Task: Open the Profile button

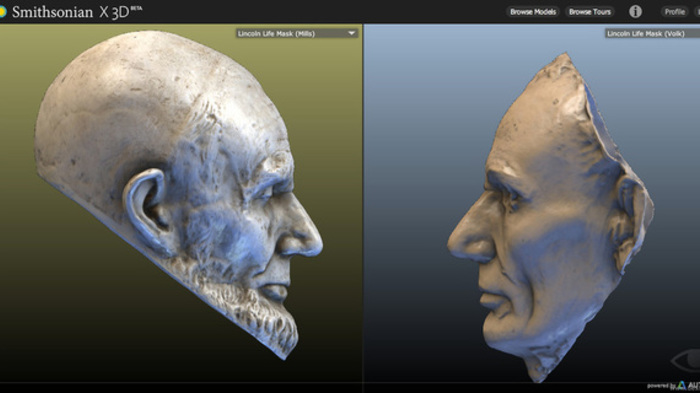Action: (675, 12)
